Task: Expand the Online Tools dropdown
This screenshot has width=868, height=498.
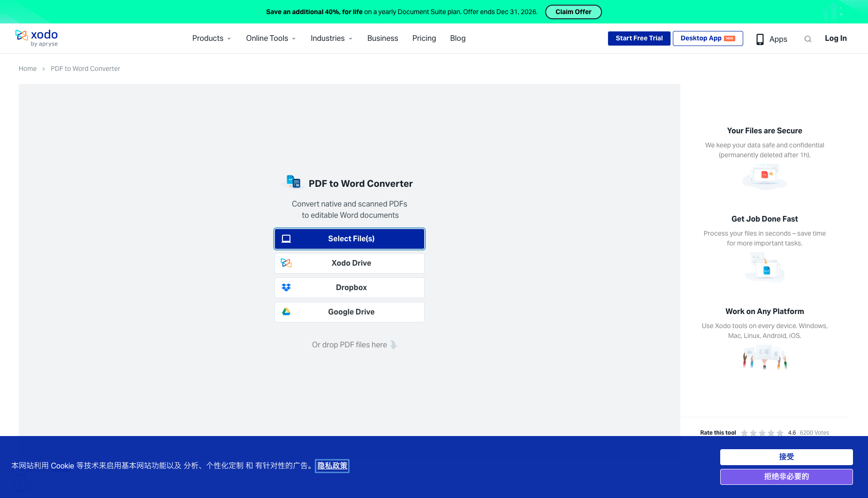Action: coord(271,38)
